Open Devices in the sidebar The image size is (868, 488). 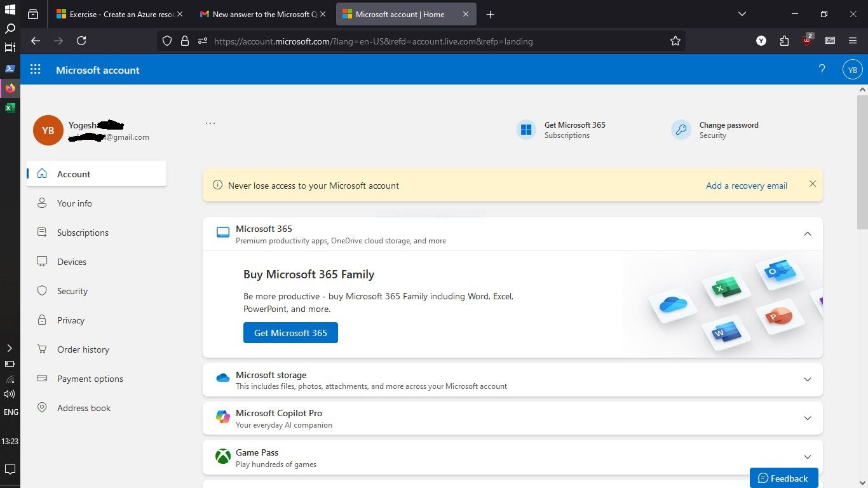pyautogui.click(x=97, y=262)
